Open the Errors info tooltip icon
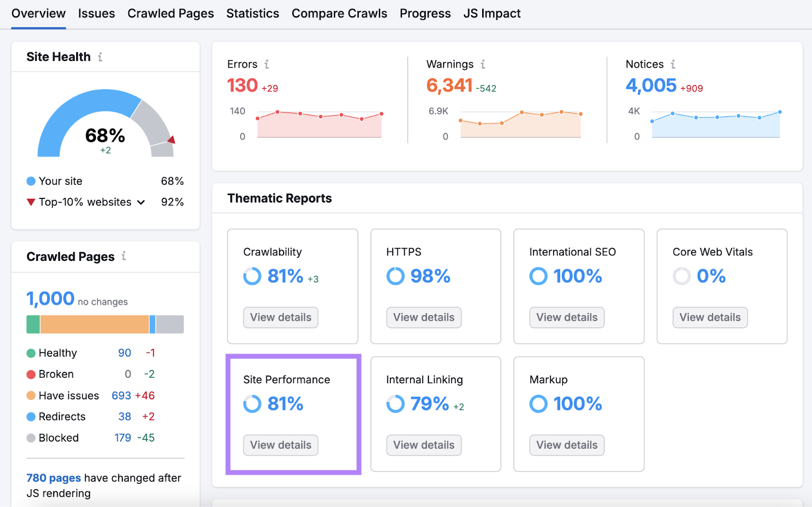Screen dimensions: 812x507 point(267,64)
